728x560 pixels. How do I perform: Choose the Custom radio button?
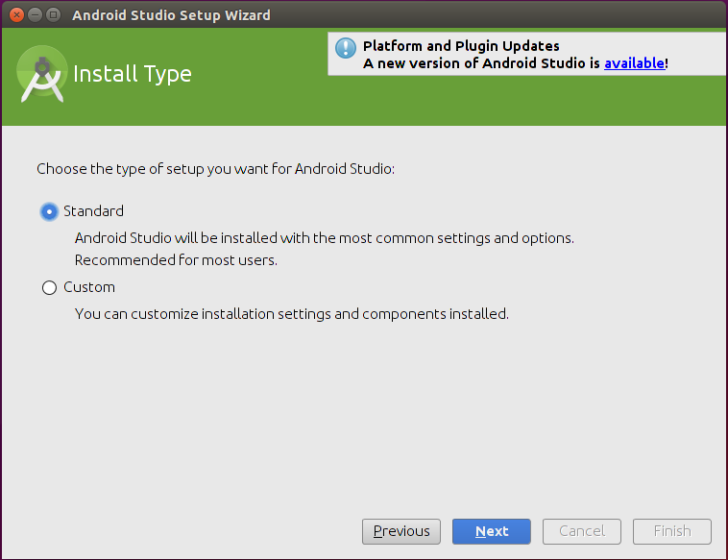49,287
